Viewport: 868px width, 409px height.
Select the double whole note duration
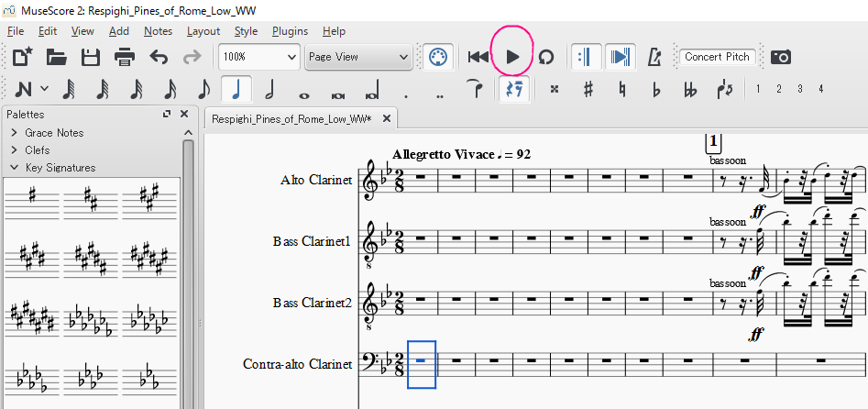coord(337,95)
